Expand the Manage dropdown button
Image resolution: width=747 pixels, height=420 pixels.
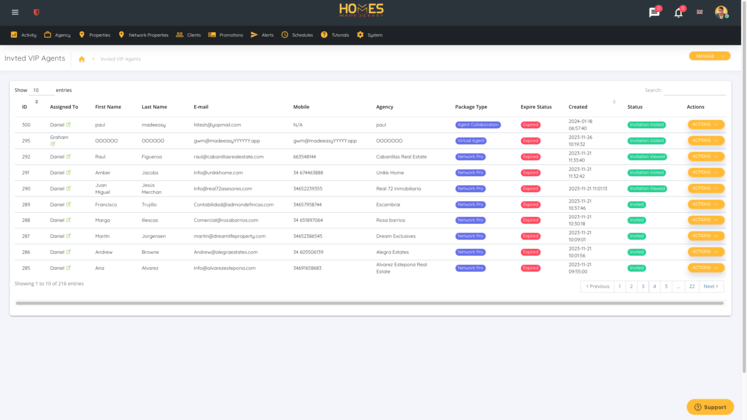(709, 56)
